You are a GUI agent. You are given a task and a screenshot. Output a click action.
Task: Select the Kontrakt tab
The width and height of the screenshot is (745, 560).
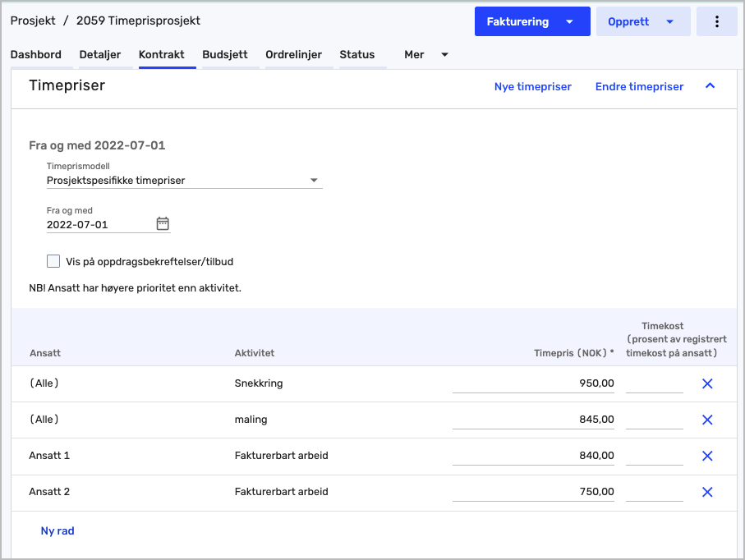[162, 55]
